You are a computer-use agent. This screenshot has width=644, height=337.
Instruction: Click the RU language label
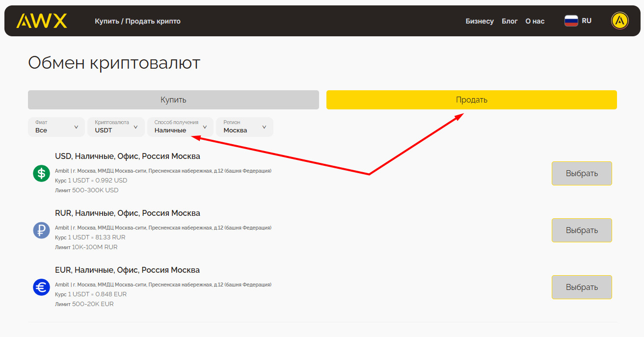(x=587, y=21)
